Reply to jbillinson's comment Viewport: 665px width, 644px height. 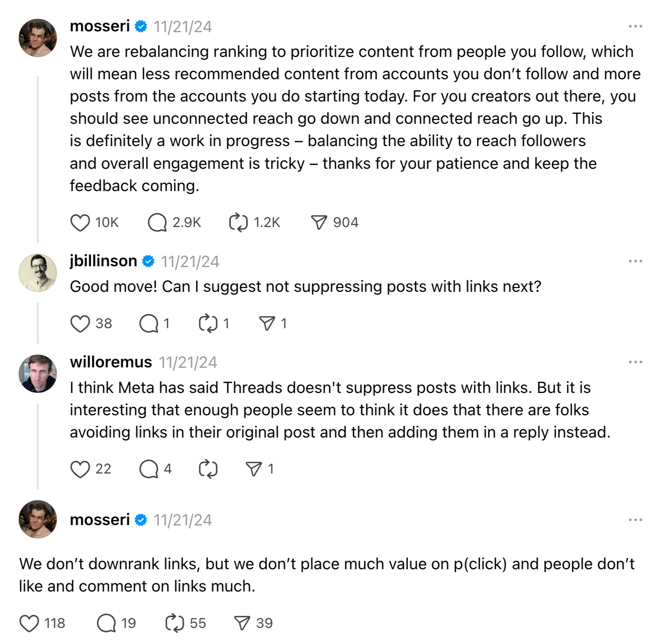click(149, 324)
